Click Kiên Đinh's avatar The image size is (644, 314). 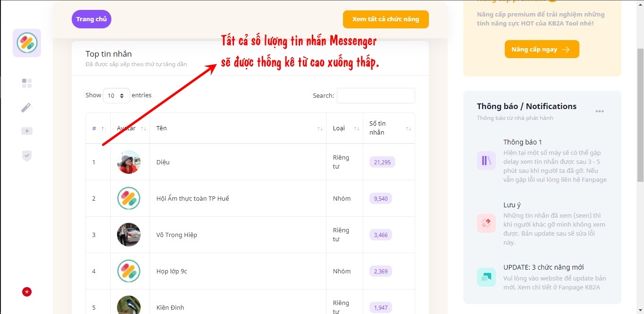(x=129, y=305)
